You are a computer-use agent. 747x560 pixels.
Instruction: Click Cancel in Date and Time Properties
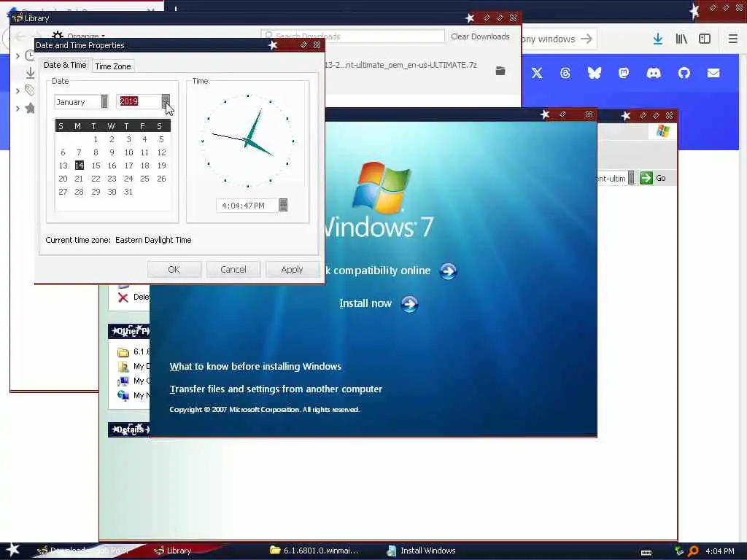click(233, 270)
